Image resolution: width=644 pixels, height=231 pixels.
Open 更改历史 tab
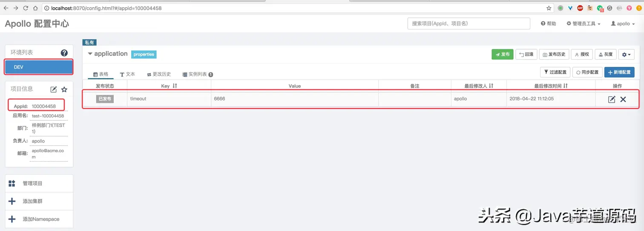click(x=158, y=74)
